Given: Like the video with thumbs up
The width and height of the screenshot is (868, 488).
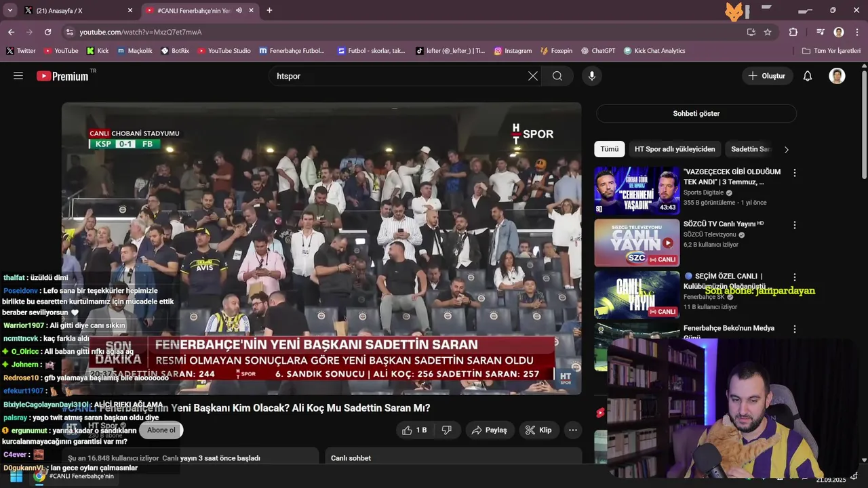Looking at the screenshot, I should tap(414, 430).
